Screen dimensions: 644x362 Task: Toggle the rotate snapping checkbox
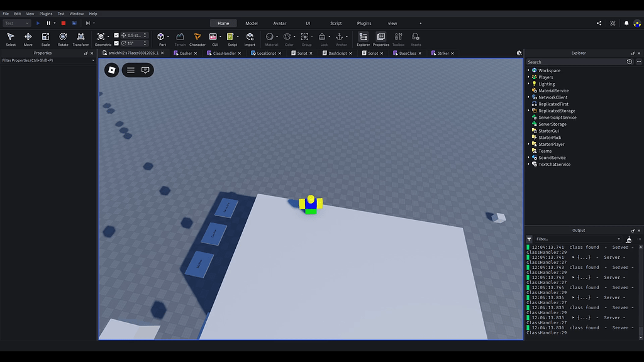(116, 43)
